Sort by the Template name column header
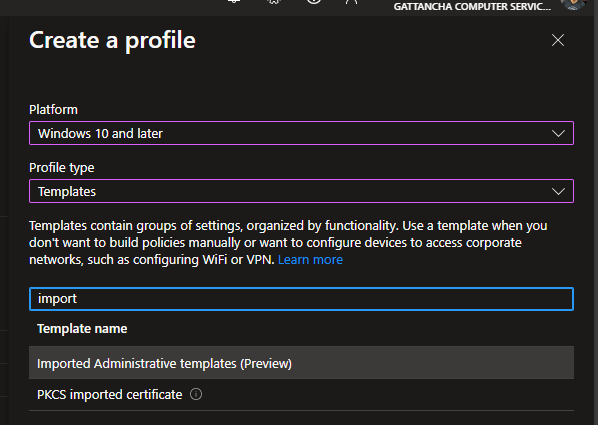Viewport: 598px width, 425px height. point(82,329)
